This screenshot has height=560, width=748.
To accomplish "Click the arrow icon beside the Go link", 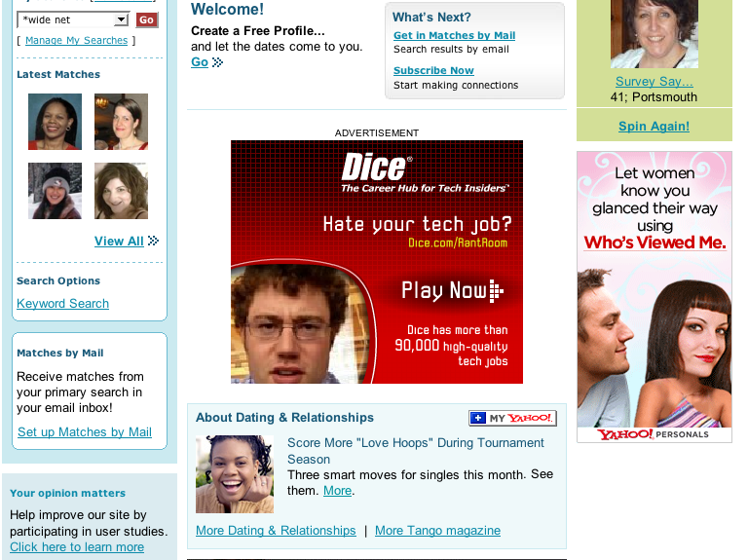I will point(217,62).
